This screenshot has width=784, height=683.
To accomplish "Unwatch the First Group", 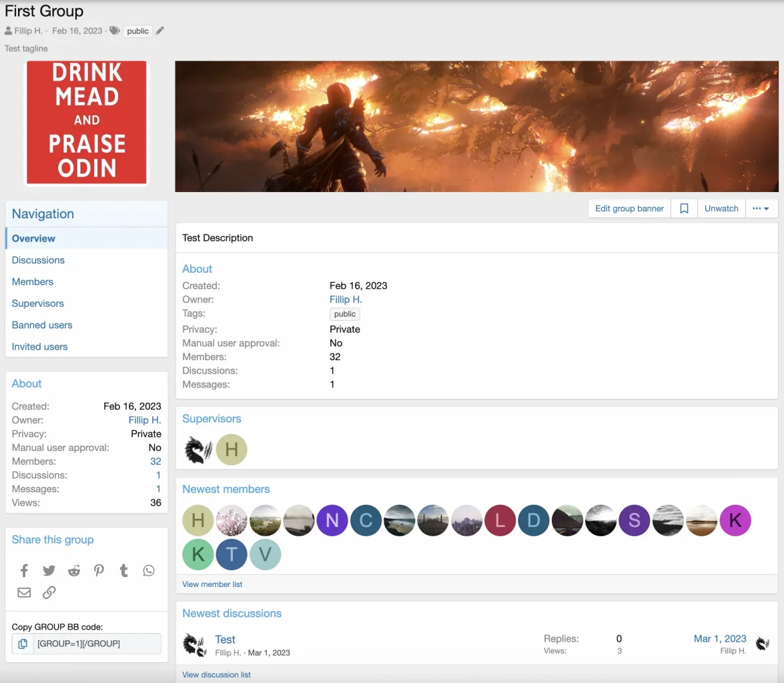I will point(721,208).
